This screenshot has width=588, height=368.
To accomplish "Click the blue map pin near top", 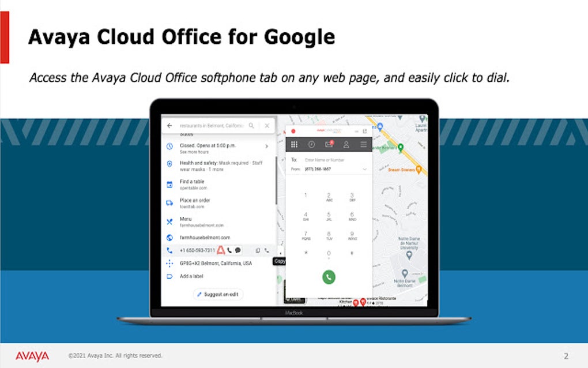I will [380, 127].
